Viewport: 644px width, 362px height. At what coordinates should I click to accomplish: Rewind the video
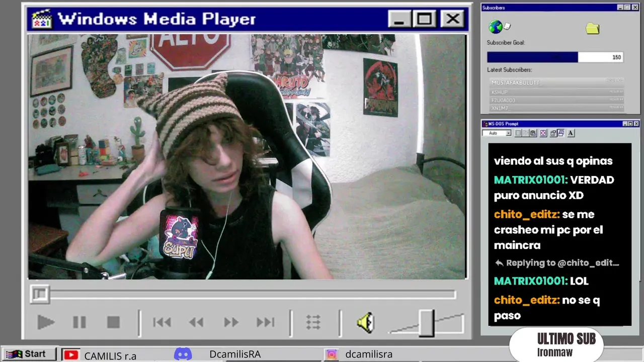tap(196, 322)
